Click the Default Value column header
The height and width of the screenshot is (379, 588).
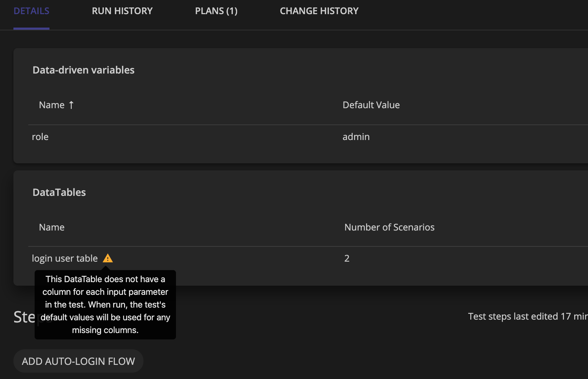pyautogui.click(x=371, y=105)
